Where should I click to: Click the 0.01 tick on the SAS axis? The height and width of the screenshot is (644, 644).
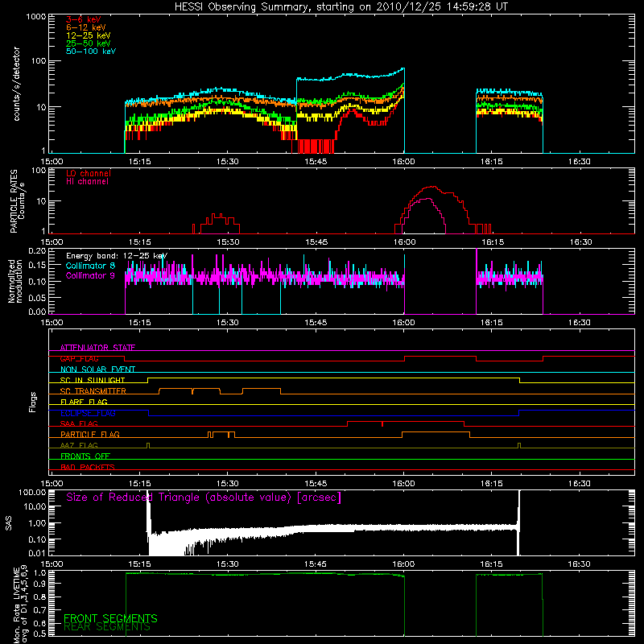click(x=37, y=553)
